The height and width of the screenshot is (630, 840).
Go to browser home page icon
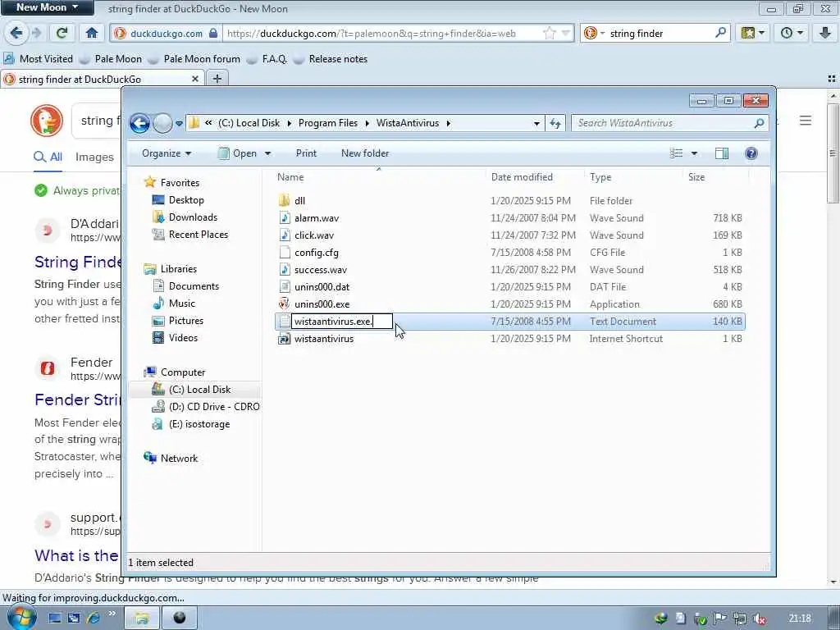pyautogui.click(x=92, y=33)
